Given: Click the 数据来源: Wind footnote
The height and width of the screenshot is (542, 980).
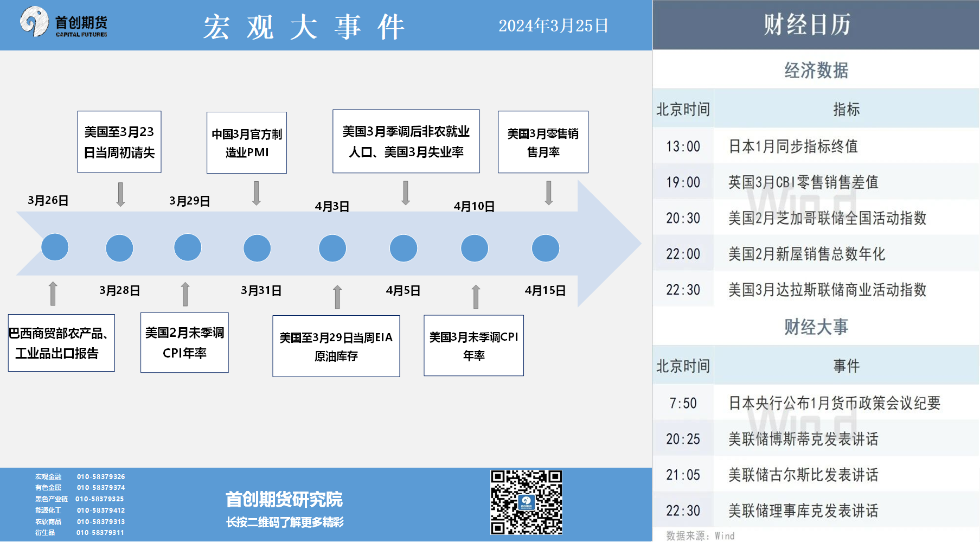Looking at the screenshot, I should click(700, 535).
